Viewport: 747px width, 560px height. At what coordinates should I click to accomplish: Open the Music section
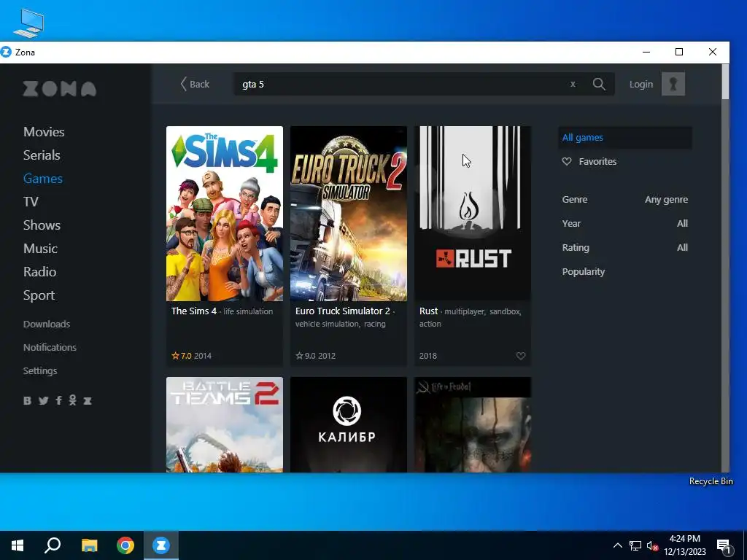pyautogui.click(x=41, y=249)
